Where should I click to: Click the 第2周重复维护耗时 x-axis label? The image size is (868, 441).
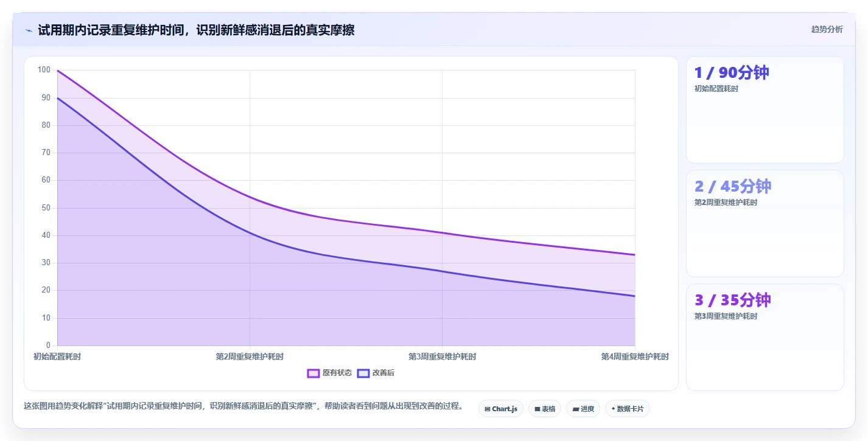pos(250,356)
